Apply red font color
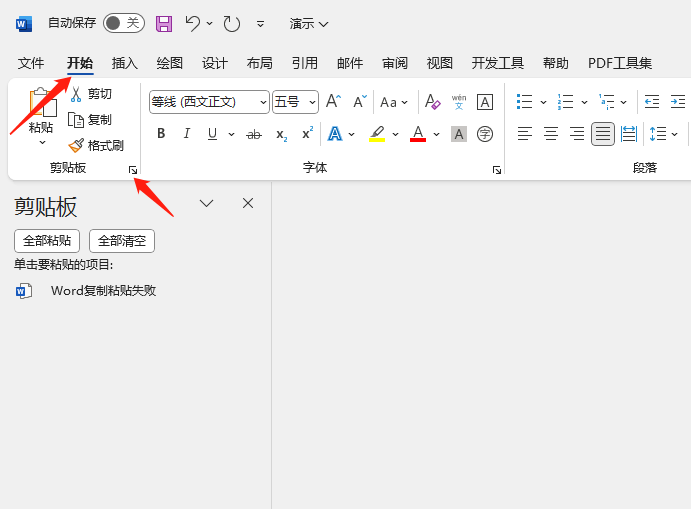Screen dimensions: 691x509 point(418,134)
